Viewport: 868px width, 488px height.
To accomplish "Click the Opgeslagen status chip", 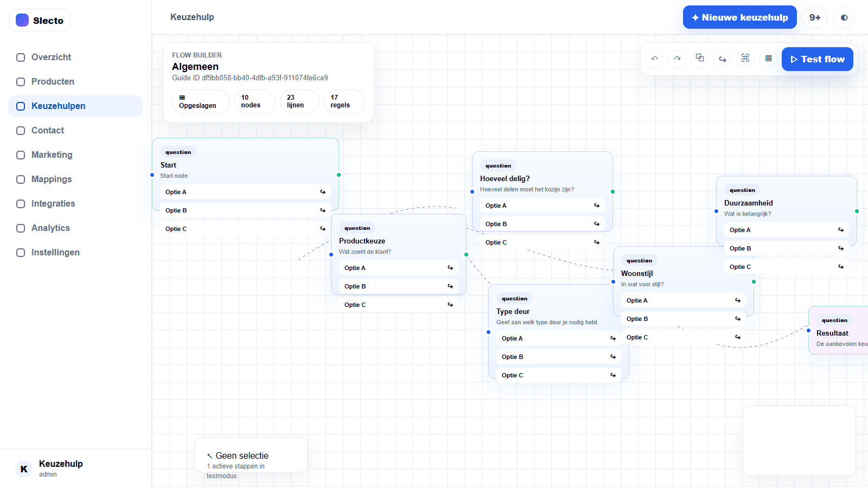I will [201, 101].
